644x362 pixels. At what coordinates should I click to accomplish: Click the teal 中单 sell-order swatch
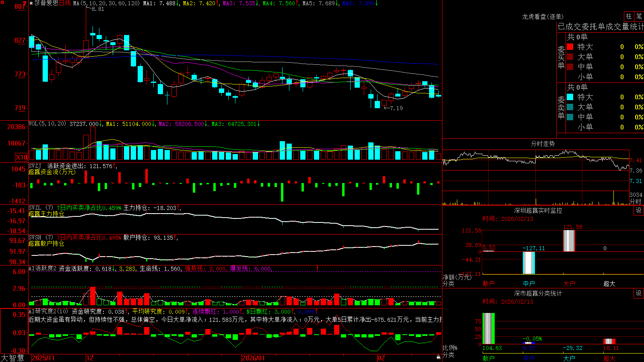570,117
